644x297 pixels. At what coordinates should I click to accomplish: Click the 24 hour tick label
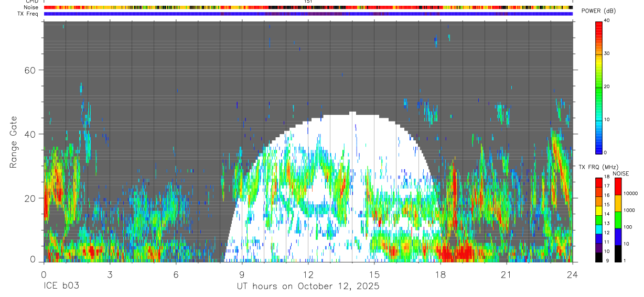pos(572,274)
